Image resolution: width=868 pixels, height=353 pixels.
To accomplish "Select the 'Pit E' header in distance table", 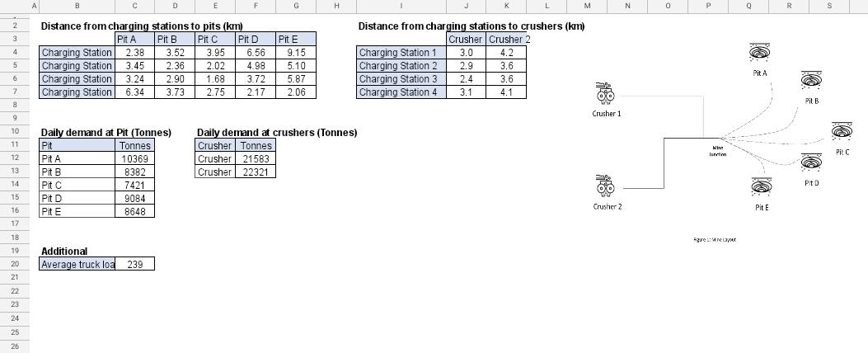I will tap(296, 40).
